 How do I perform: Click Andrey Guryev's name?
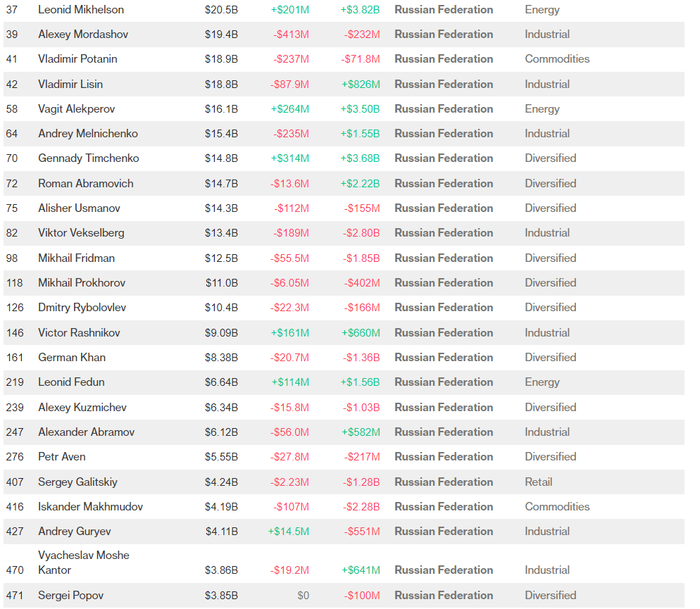point(74,532)
